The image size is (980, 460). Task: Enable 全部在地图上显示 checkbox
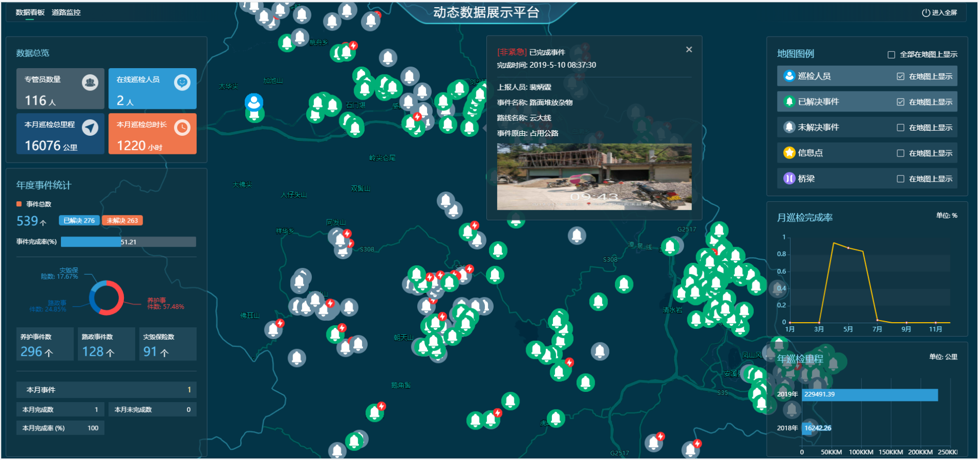tap(891, 55)
